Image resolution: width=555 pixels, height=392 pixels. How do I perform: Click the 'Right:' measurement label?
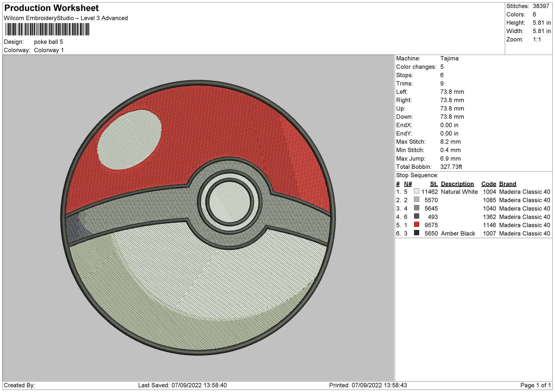[404, 100]
